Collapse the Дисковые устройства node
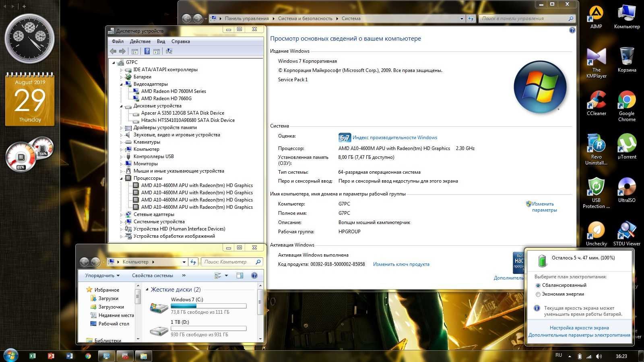644x362 pixels. click(x=121, y=106)
